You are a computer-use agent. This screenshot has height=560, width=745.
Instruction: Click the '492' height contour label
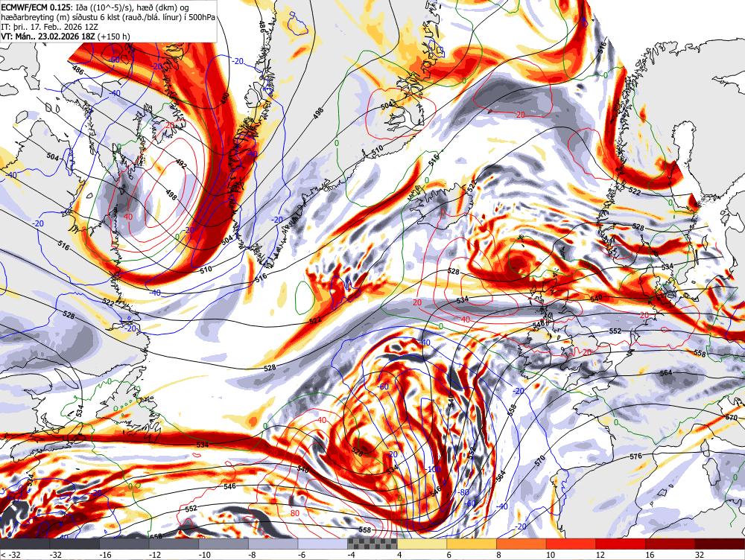point(182,165)
